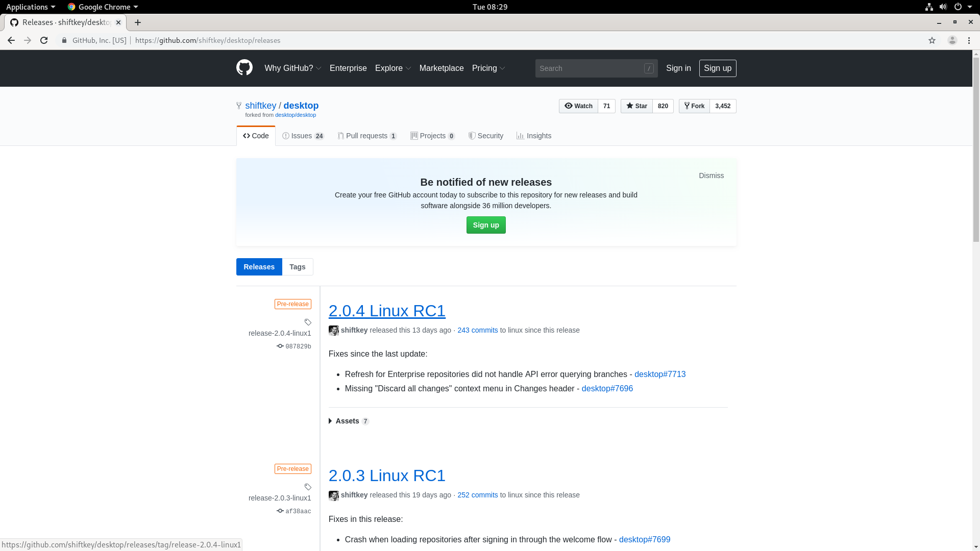
Task: Switch to the Issues tab
Action: (303, 136)
